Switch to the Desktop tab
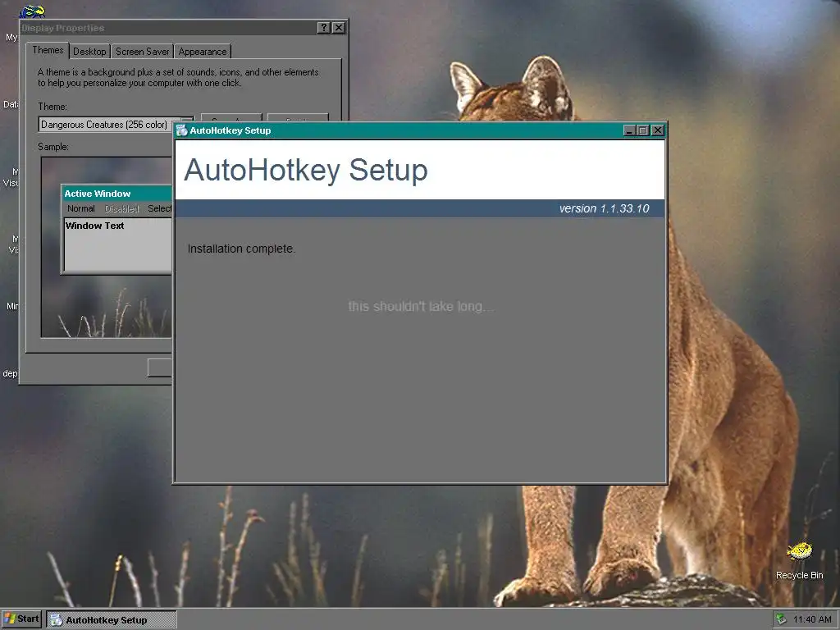840x630 pixels. (89, 52)
